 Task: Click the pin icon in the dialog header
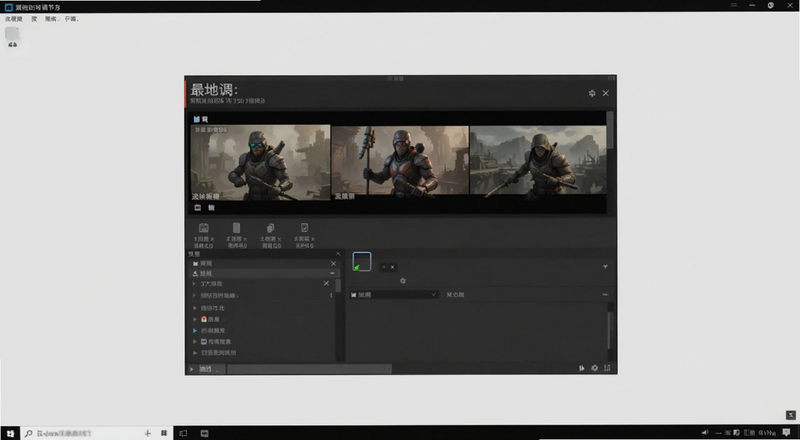pos(592,93)
